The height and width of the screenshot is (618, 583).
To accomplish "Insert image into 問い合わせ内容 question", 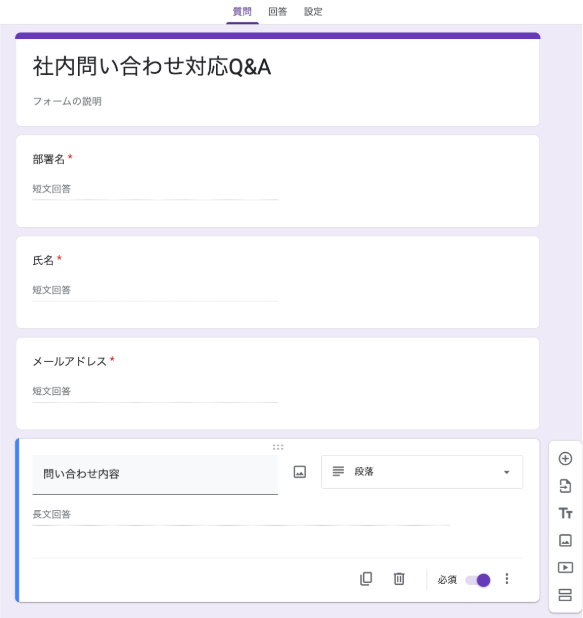I will coord(300,472).
